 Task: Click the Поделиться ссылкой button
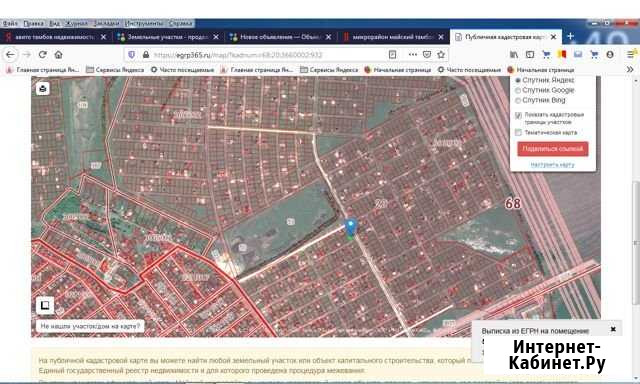point(553,149)
